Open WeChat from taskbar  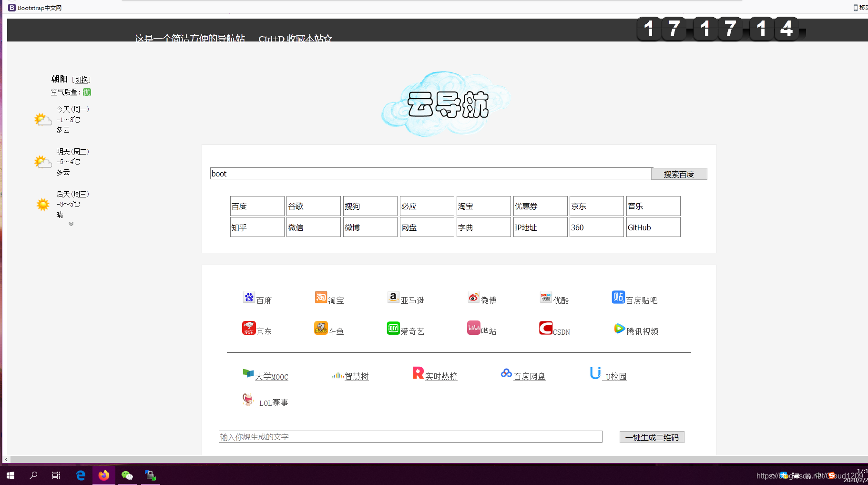point(127,475)
